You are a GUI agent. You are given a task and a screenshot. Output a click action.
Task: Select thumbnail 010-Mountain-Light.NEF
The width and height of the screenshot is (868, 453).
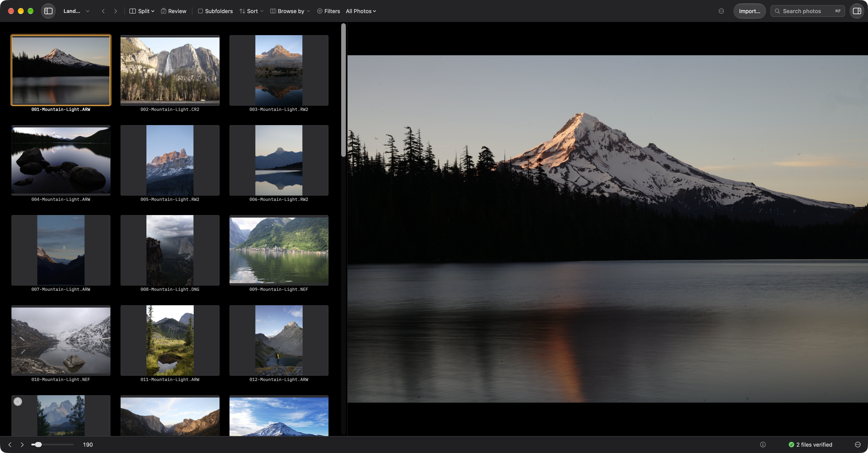[61, 340]
